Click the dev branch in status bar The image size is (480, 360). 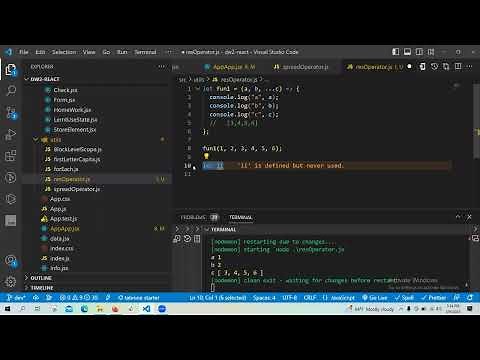[16, 298]
